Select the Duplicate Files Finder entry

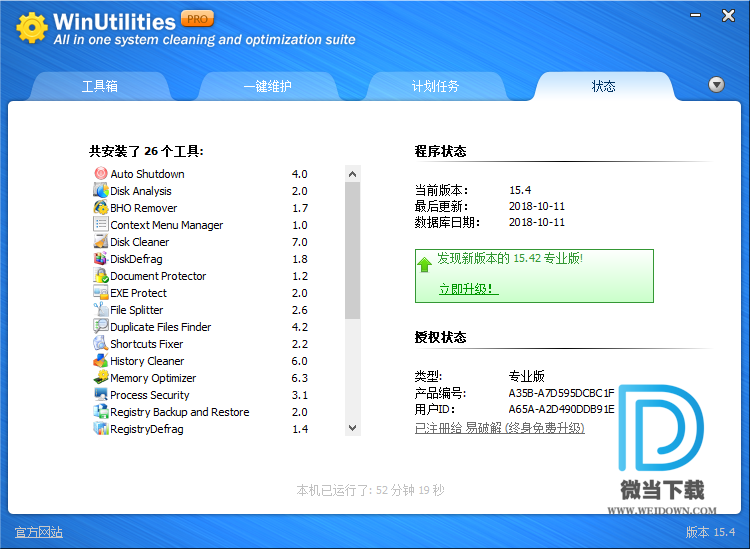tap(201, 327)
